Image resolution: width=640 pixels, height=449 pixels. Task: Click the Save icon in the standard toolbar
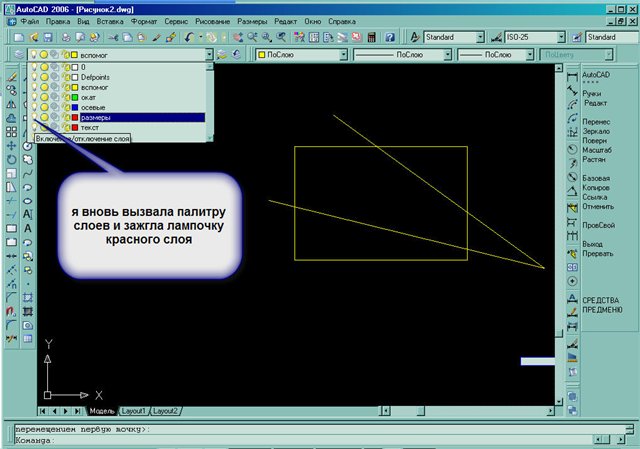[49, 36]
